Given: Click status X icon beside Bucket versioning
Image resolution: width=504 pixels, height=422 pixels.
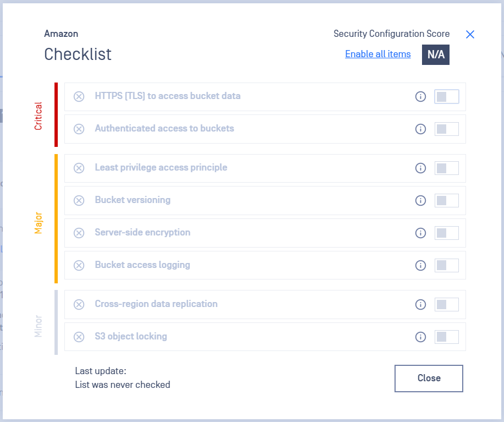Looking at the screenshot, I should click(x=79, y=201).
